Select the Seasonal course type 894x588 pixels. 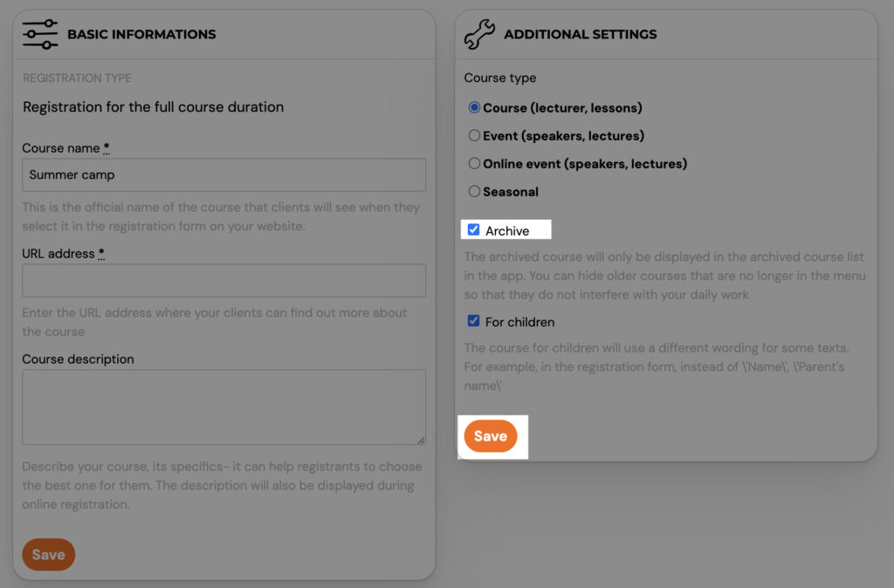point(474,191)
